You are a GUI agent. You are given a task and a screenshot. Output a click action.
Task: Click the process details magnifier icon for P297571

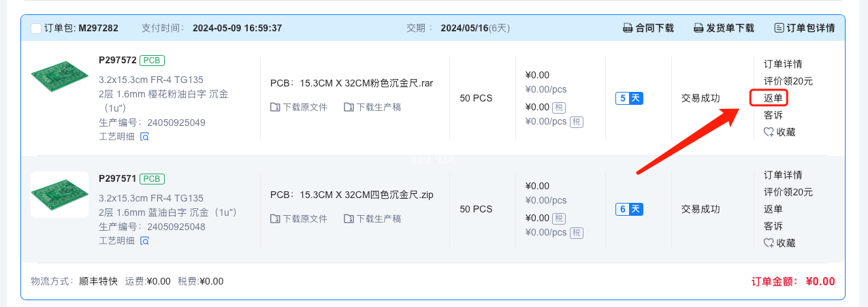point(144,241)
